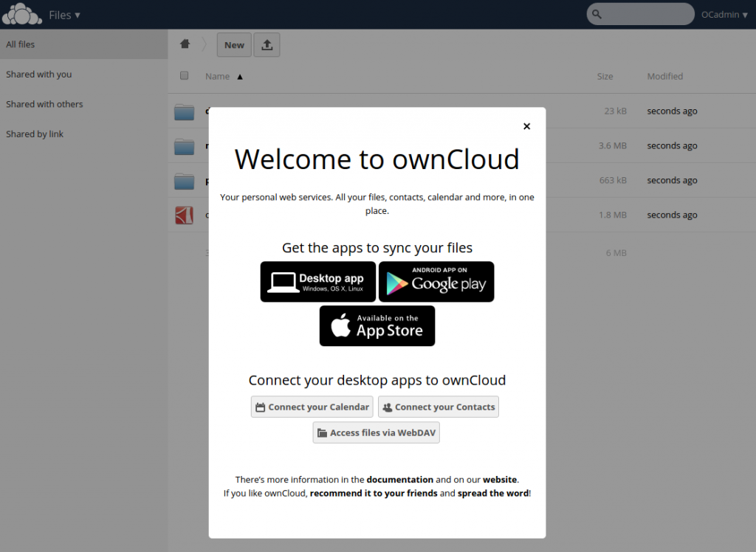Click the 1.8 MB size cell

coord(612,215)
